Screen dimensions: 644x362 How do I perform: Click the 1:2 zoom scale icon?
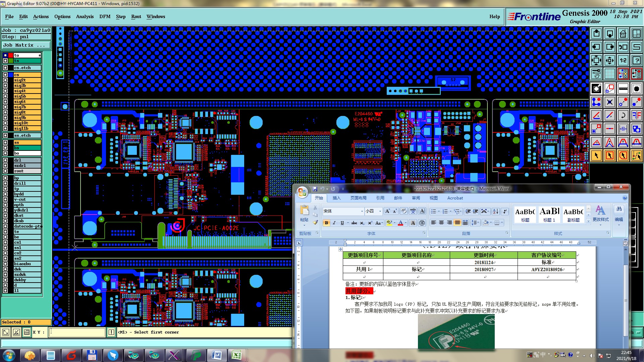(623, 60)
